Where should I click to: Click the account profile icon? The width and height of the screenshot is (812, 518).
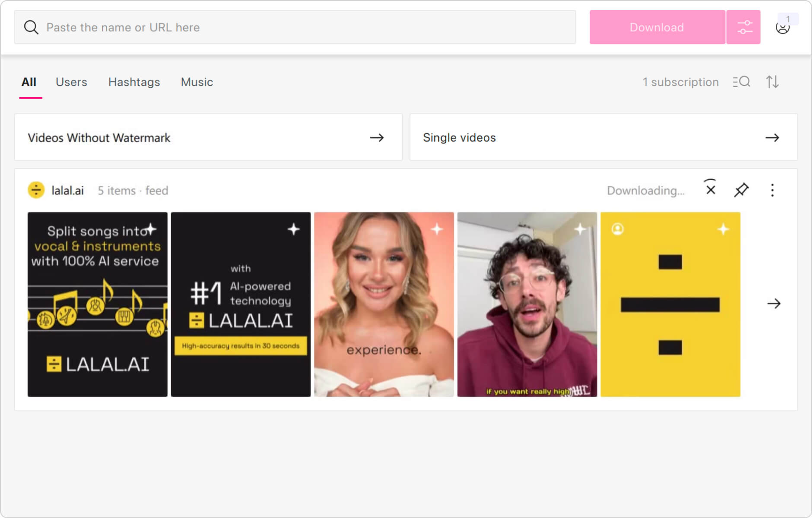(x=782, y=28)
